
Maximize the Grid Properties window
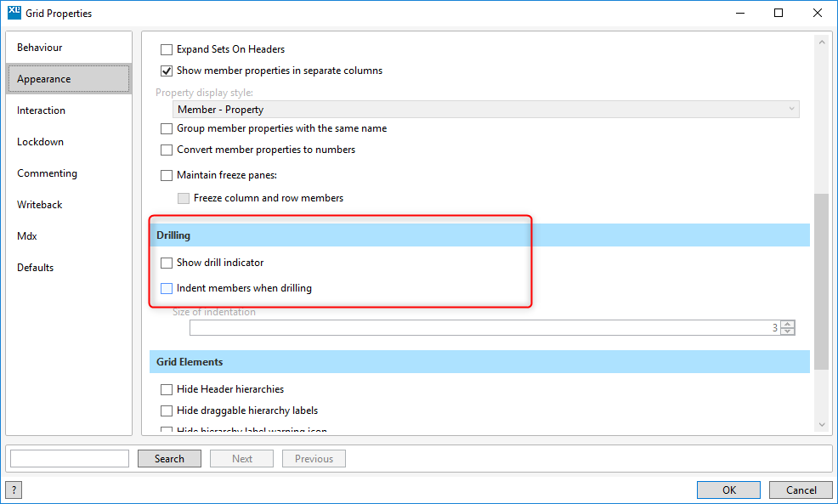coord(779,13)
